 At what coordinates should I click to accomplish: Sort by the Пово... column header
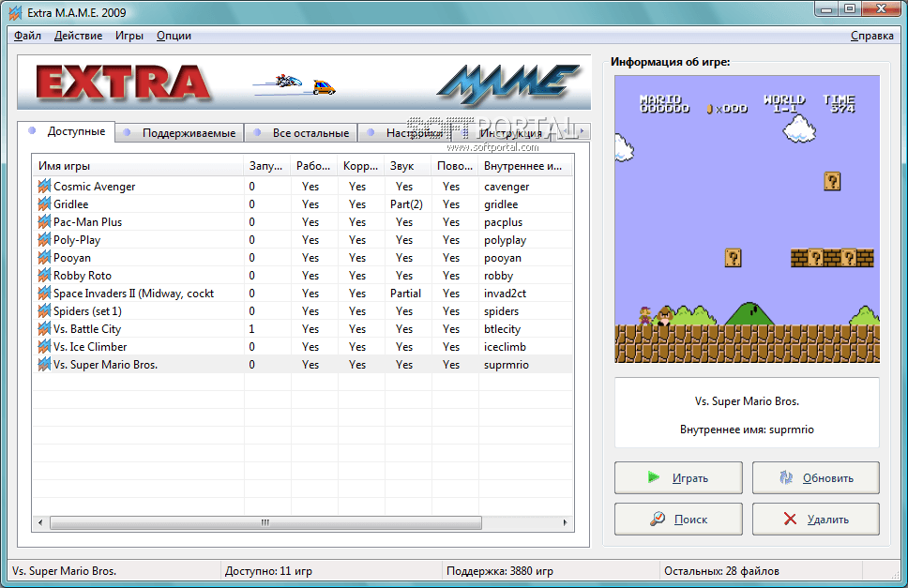pyautogui.click(x=455, y=166)
